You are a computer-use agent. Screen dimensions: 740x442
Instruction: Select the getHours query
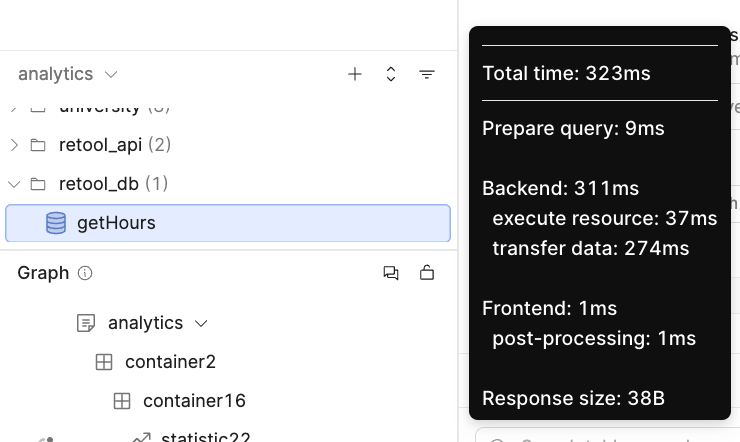click(116, 223)
